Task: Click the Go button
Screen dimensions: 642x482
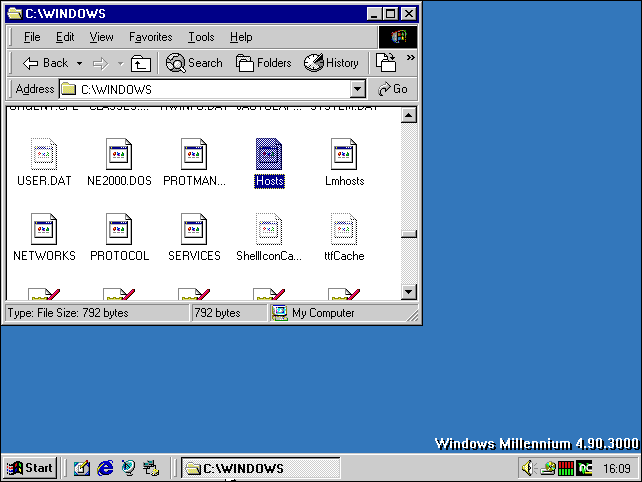Action: point(393,89)
